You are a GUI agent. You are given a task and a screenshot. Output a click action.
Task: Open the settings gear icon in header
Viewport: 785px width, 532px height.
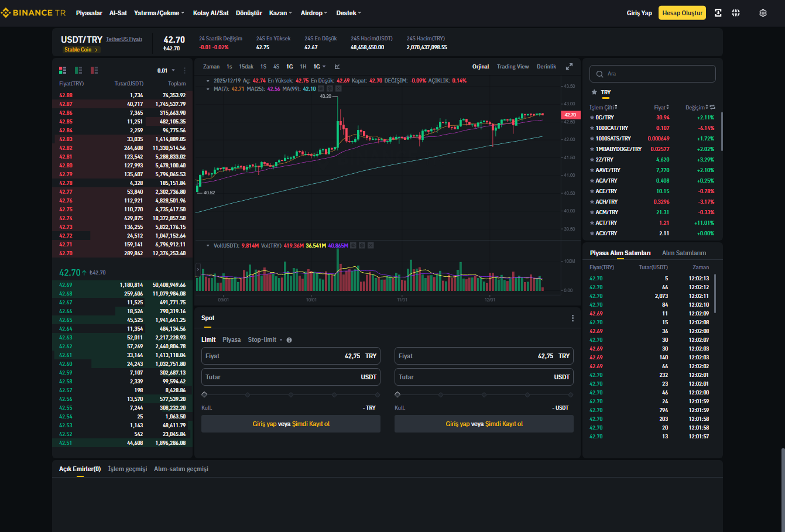tap(763, 13)
